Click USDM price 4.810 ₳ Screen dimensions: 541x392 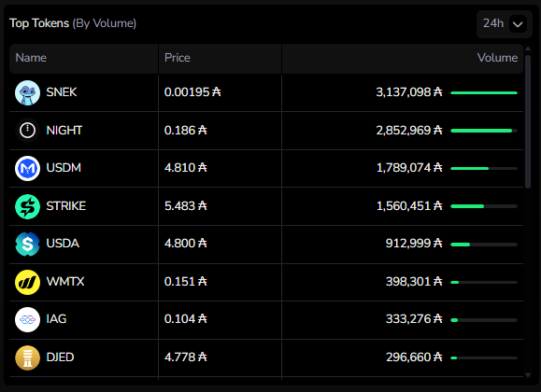[186, 168]
